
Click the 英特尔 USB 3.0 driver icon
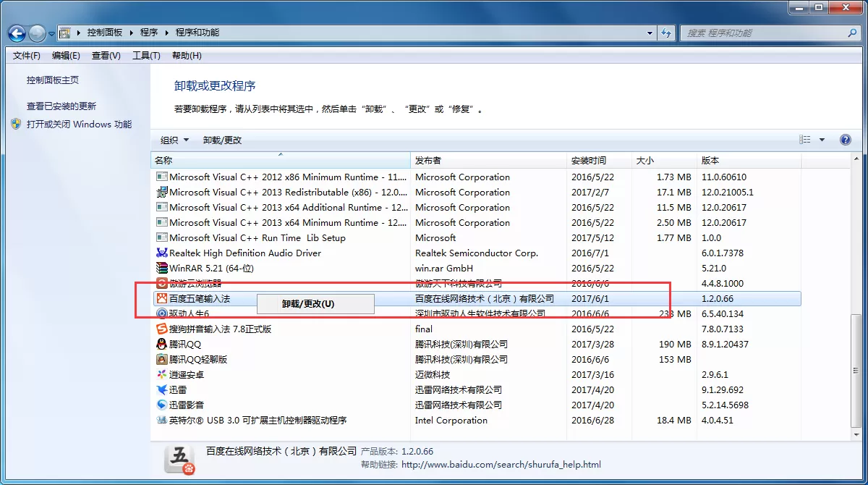(162, 421)
